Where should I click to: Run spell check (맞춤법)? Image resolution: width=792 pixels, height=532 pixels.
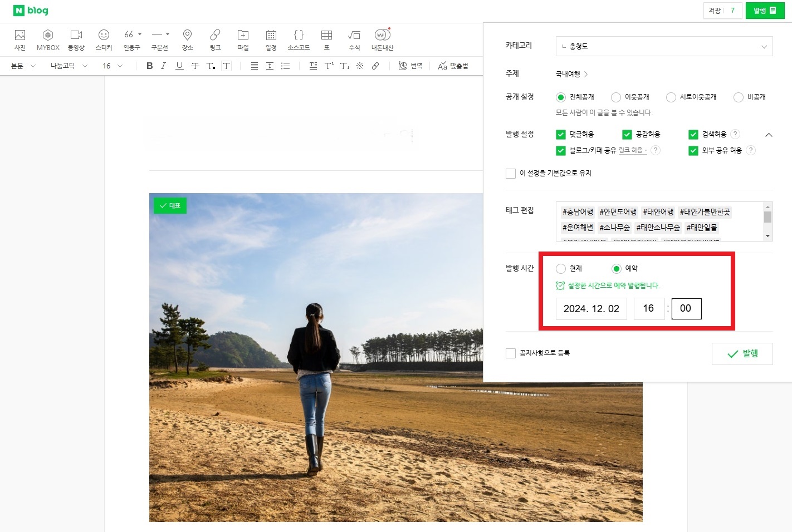(x=453, y=66)
